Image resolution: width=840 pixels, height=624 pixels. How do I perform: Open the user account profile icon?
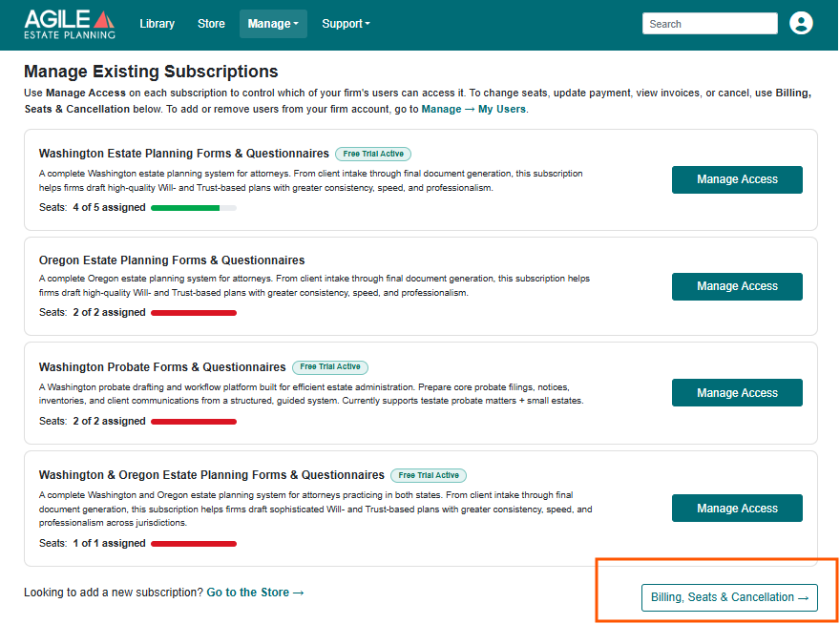click(x=801, y=24)
